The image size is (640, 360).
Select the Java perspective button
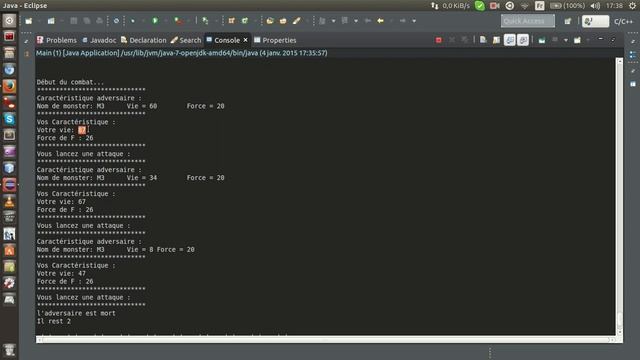pos(596,21)
